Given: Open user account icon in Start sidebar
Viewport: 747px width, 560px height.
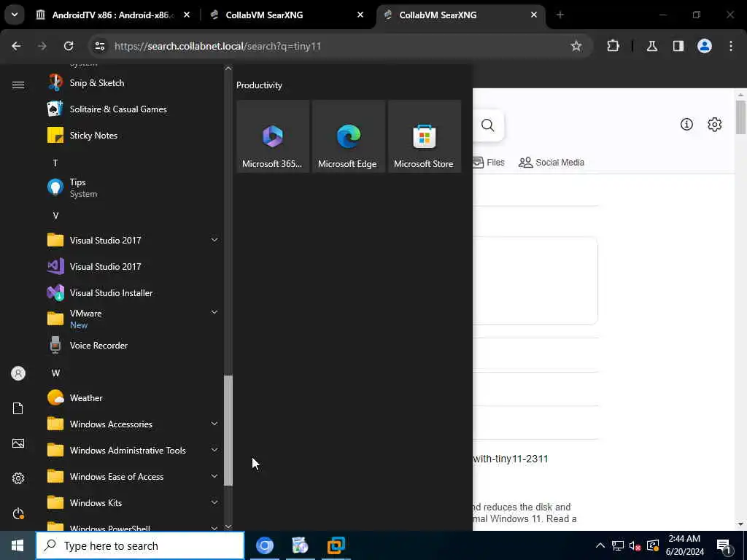Looking at the screenshot, I should 18,373.
